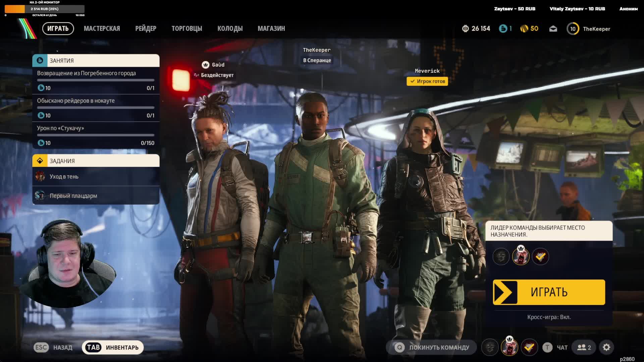
Task: Select the Первый плацдарм quest
Action: 96,196
